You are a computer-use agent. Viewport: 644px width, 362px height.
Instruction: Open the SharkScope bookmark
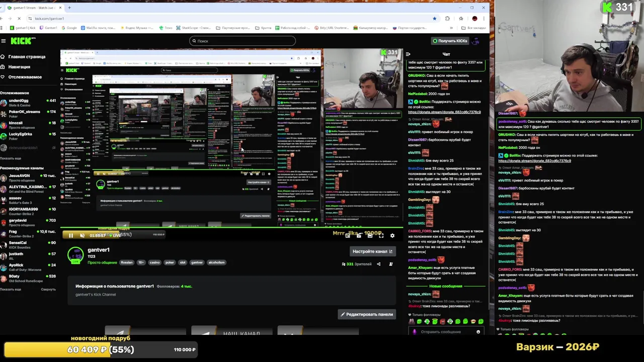193,28
